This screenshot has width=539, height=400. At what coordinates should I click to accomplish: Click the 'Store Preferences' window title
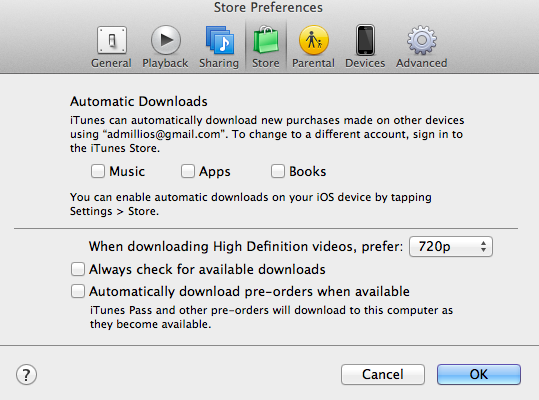(x=268, y=8)
